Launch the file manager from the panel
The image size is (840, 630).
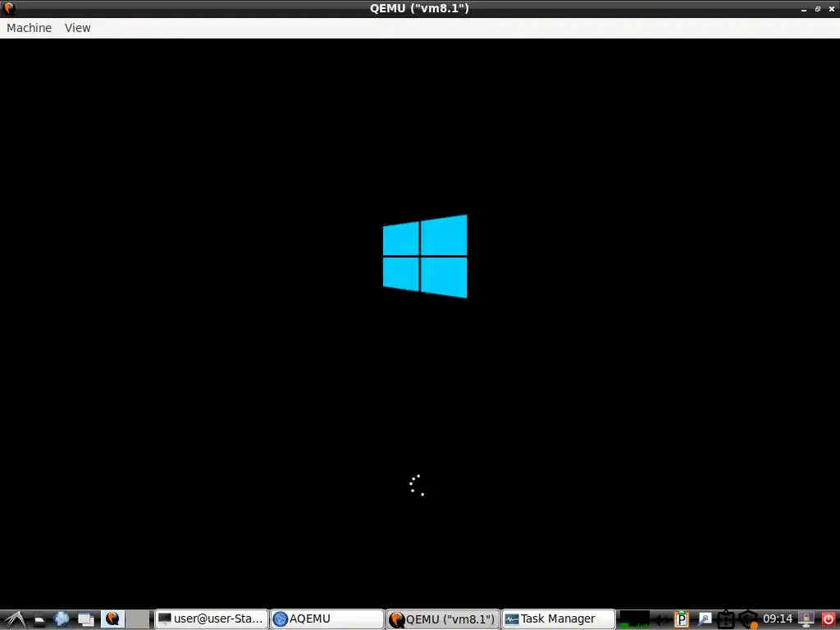click(39, 620)
